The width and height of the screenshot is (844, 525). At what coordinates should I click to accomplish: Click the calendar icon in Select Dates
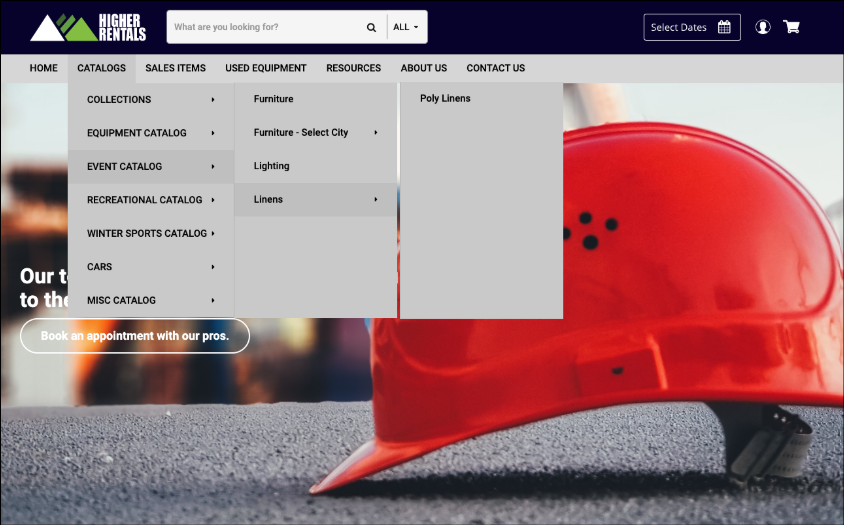coord(724,27)
